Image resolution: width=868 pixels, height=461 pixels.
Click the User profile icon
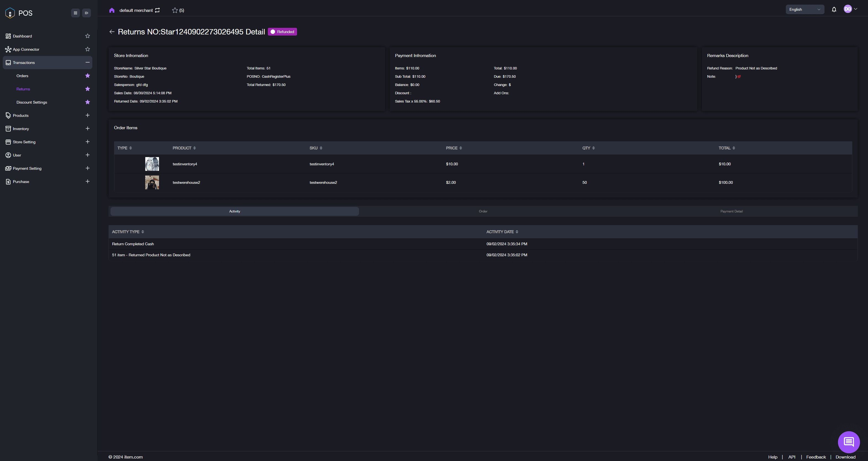pos(9,155)
